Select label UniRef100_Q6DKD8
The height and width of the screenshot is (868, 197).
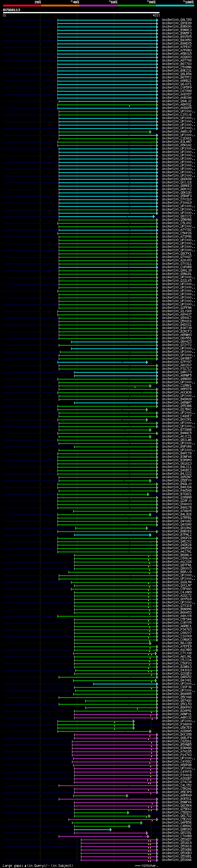pos(177,179)
